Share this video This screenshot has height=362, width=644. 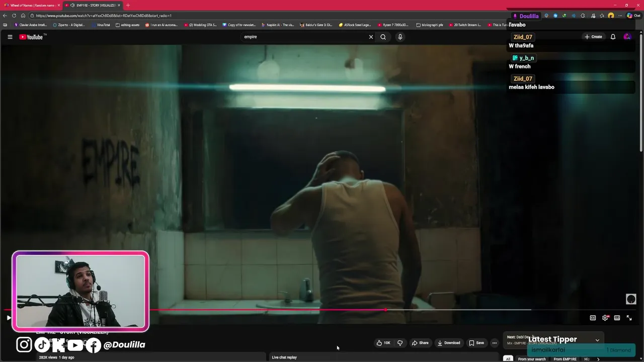pos(420,343)
